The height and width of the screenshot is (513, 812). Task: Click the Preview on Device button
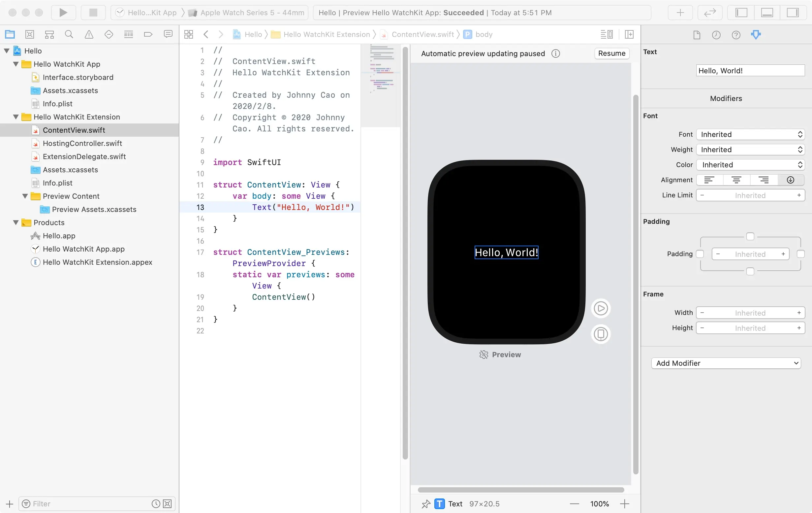click(x=601, y=334)
